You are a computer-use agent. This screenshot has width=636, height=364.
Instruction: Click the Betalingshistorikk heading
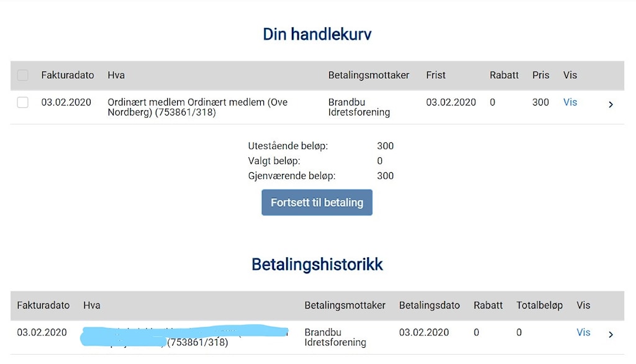[317, 265]
